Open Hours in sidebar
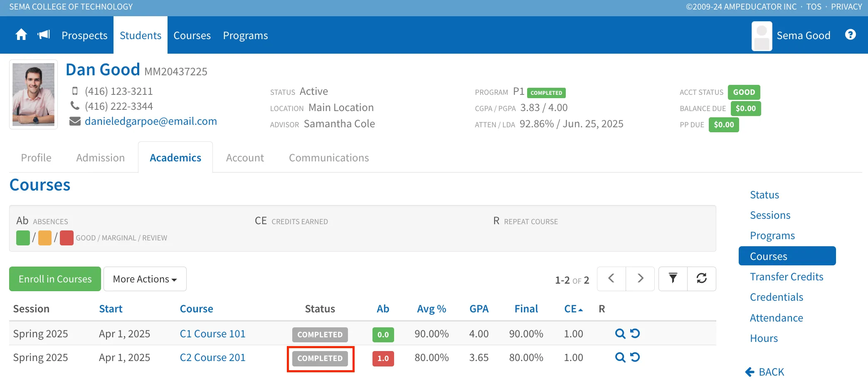This screenshot has width=868, height=381. click(764, 338)
